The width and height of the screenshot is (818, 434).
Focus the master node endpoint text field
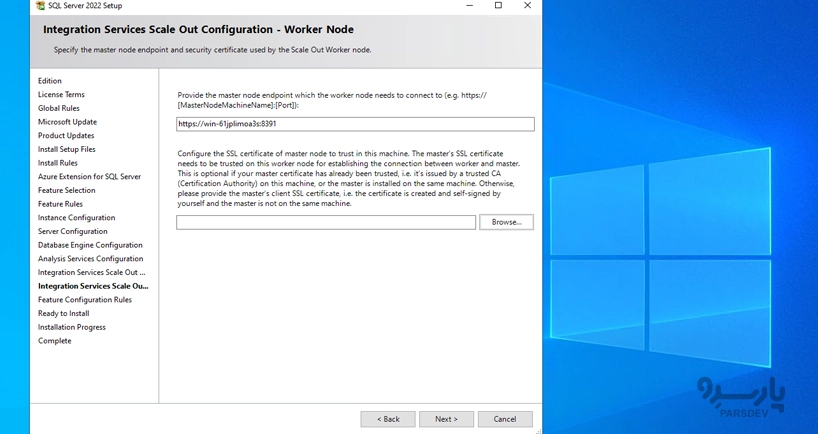pos(355,124)
